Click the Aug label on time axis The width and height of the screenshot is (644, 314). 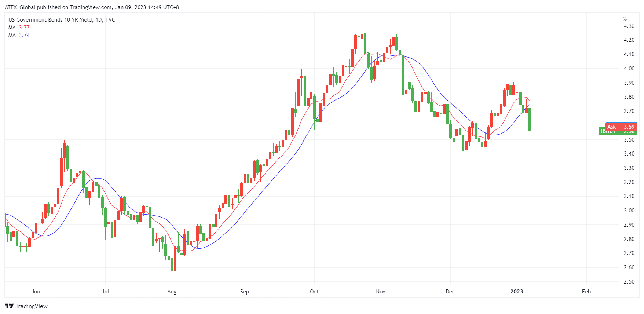pos(172,292)
